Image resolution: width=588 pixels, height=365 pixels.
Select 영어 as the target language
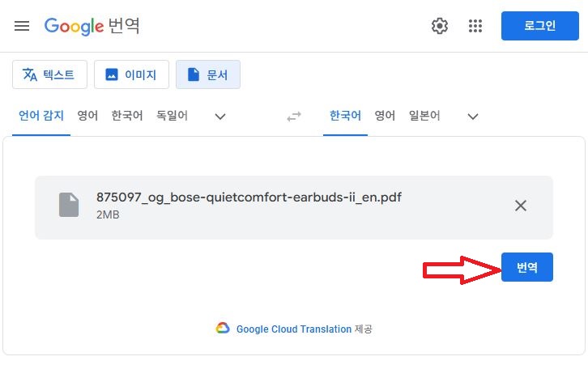click(385, 116)
